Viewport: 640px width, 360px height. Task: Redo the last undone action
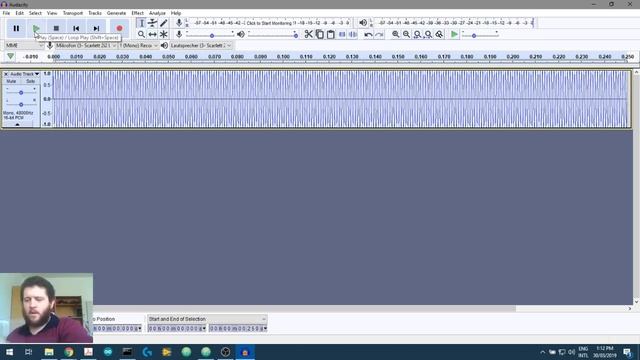tap(379, 34)
